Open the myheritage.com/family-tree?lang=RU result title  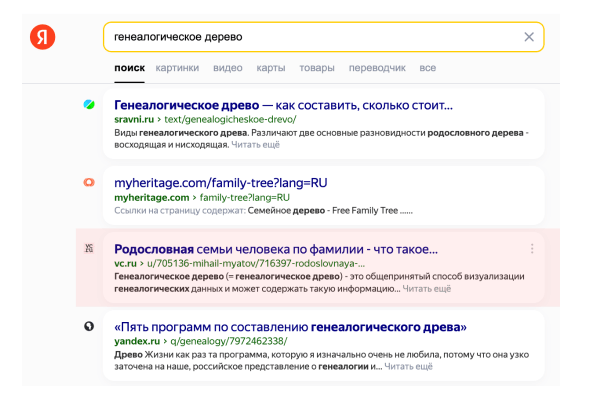[x=221, y=183]
